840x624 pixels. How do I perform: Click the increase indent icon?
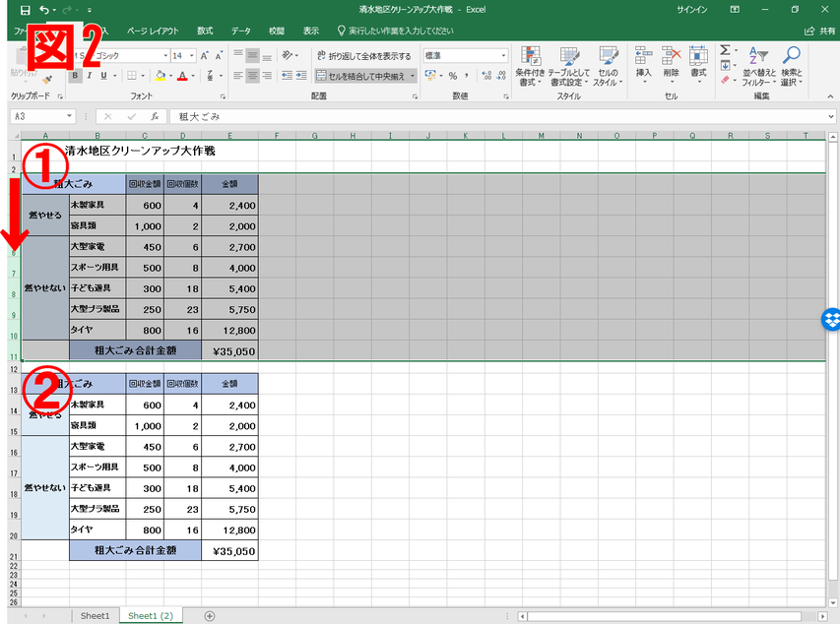coord(301,76)
